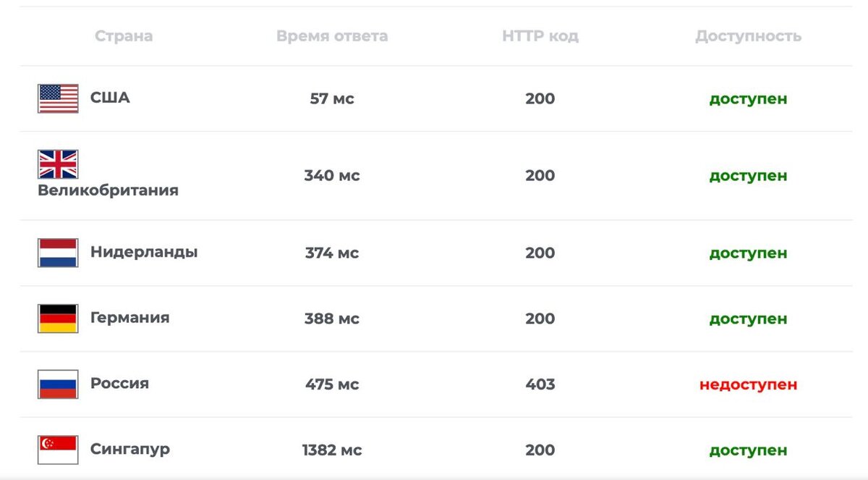Select the Время ответа column header
The width and height of the screenshot is (868, 480).
332,36
